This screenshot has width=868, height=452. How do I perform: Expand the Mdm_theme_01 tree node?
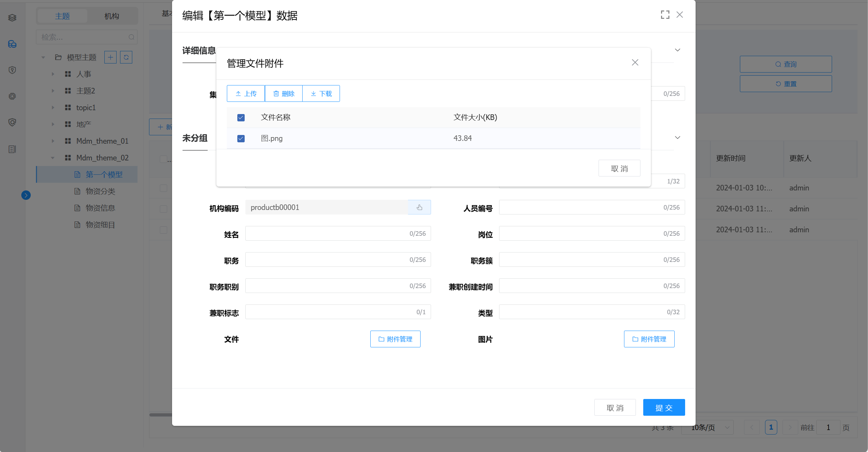[x=53, y=141]
